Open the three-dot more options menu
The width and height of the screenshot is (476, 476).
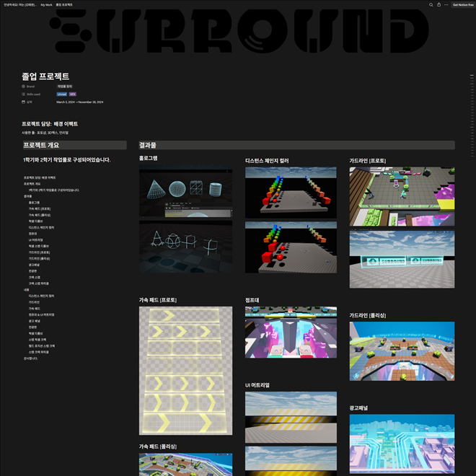(x=446, y=4)
